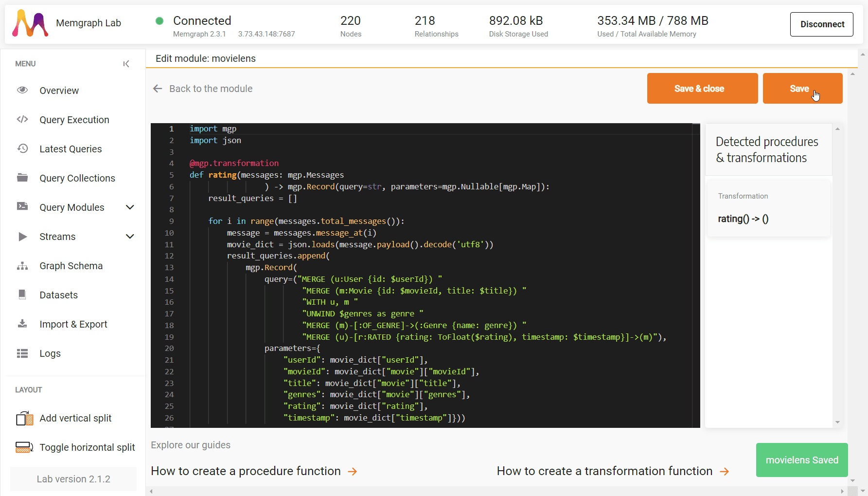
Task: Collapse Detected procedures panel via its chevron
Action: click(837, 128)
